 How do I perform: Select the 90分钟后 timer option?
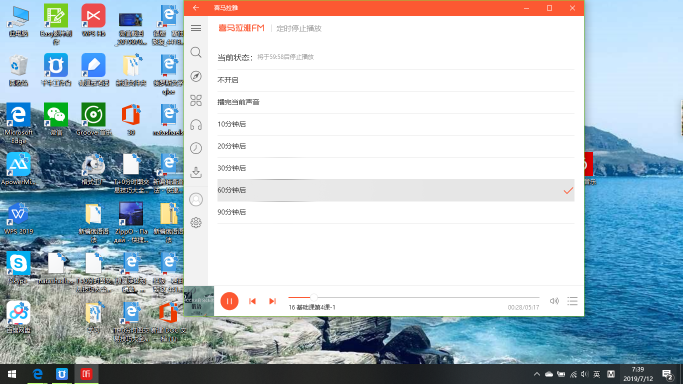pos(396,212)
